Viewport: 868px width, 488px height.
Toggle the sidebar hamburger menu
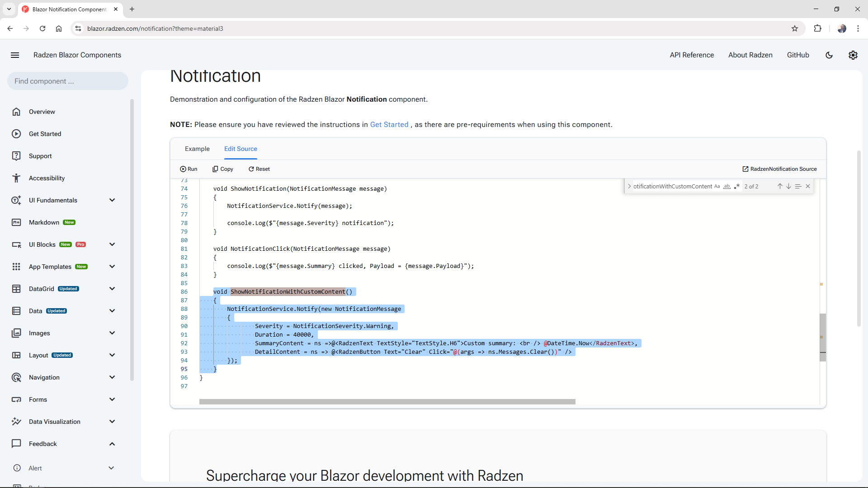coord(15,55)
